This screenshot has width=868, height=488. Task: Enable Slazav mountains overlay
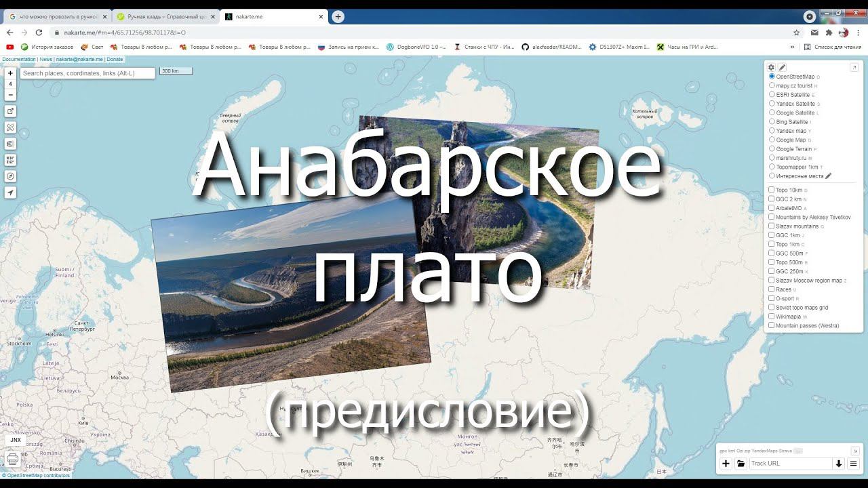pos(771,226)
